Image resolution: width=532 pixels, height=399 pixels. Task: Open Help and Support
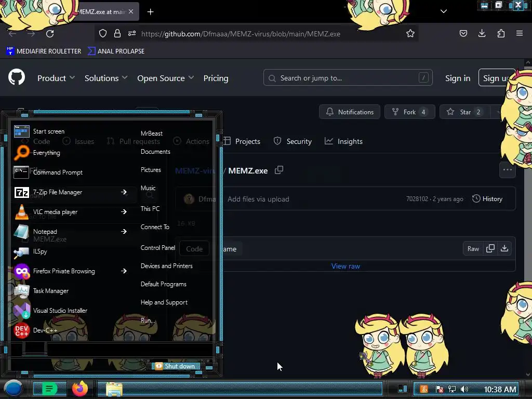coord(164,302)
